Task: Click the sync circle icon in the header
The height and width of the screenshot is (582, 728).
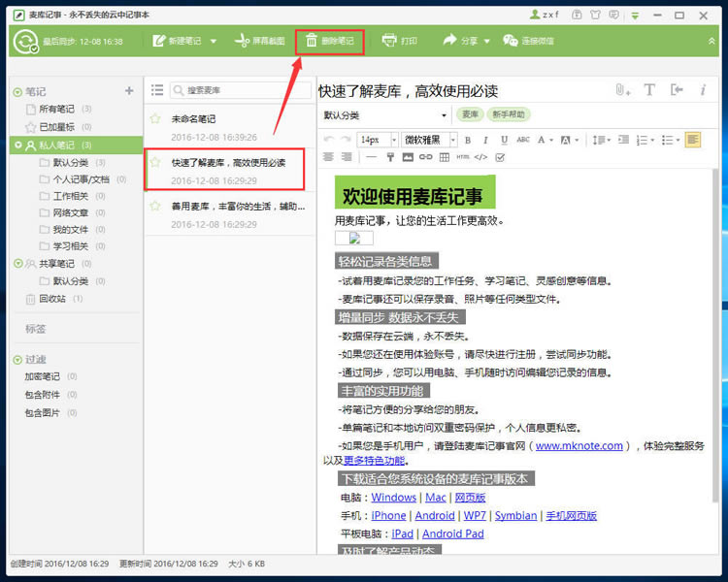Action: coord(26,41)
